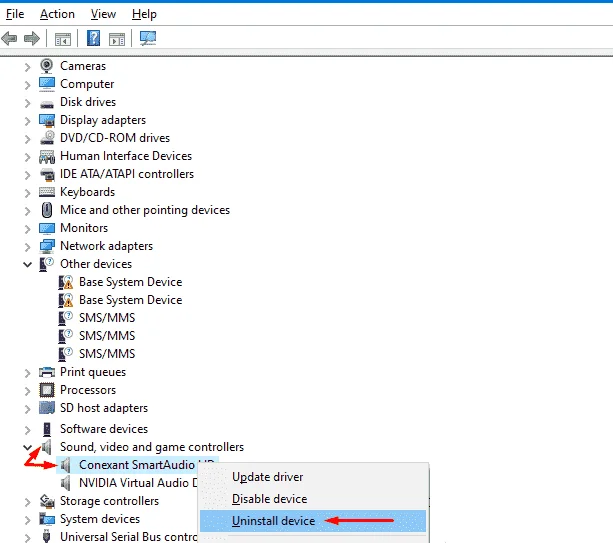Select the first SMS/MMS device
The height and width of the screenshot is (543, 613).
(107, 318)
